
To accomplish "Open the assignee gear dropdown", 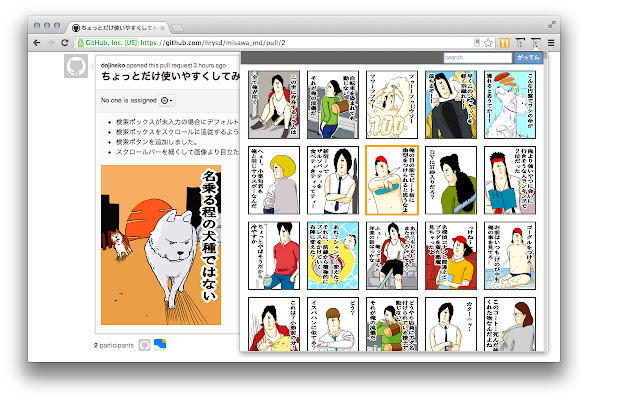I will pyautogui.click(x=167, y=100).
